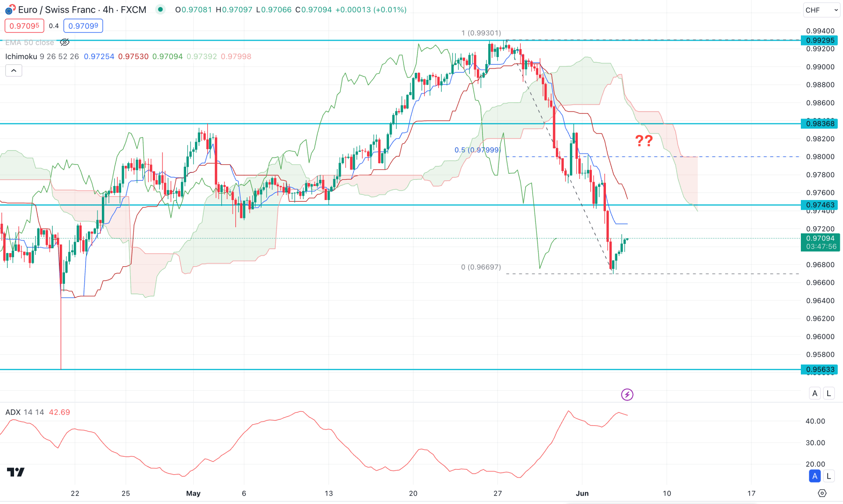
Task: Click Ichimoku value 0.97254 in legend
Action: tap(99, 57)
